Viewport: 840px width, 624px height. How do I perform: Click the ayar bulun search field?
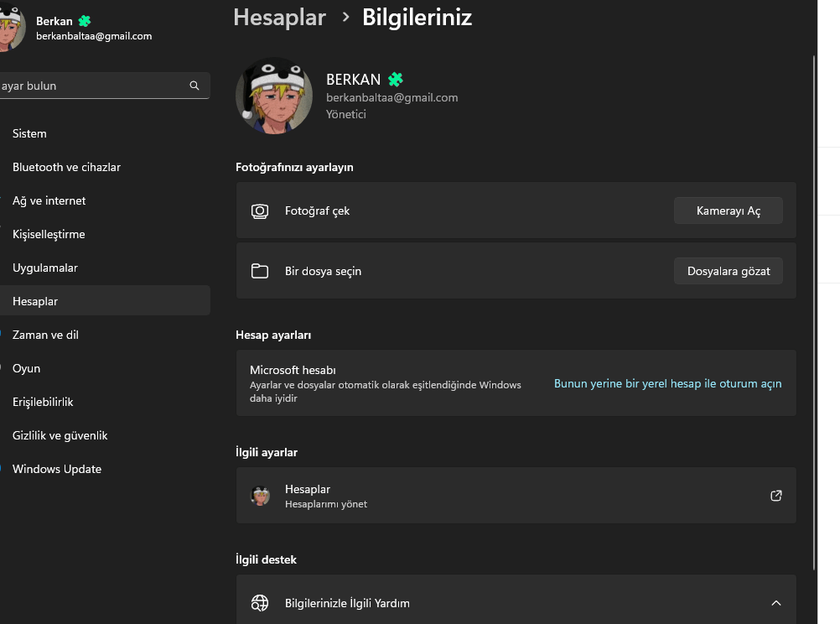click(105, 86)
